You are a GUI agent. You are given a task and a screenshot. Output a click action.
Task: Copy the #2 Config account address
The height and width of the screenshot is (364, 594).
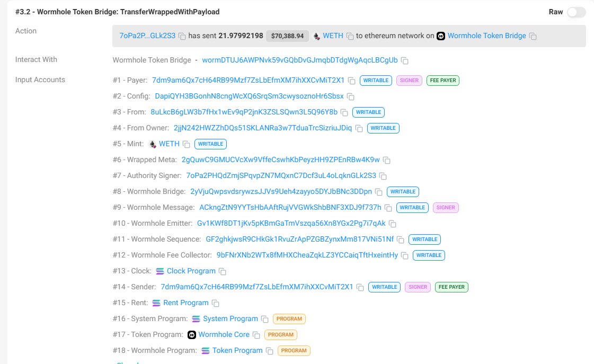point(351,96)
